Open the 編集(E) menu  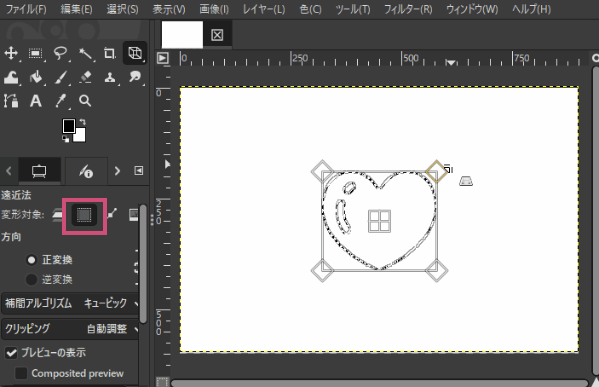pyautogui.click(x=76, y=9)
